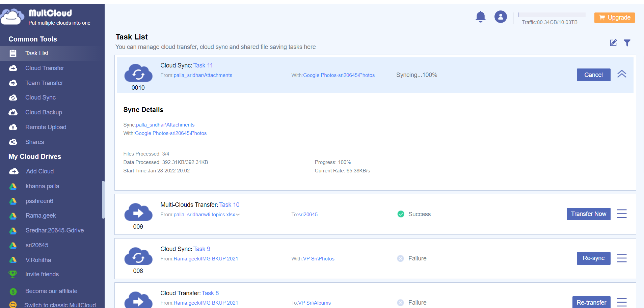This screenshot has width=644, height=308.
Task: Collapse the Task 11 sync details
Action: (622, 74)
